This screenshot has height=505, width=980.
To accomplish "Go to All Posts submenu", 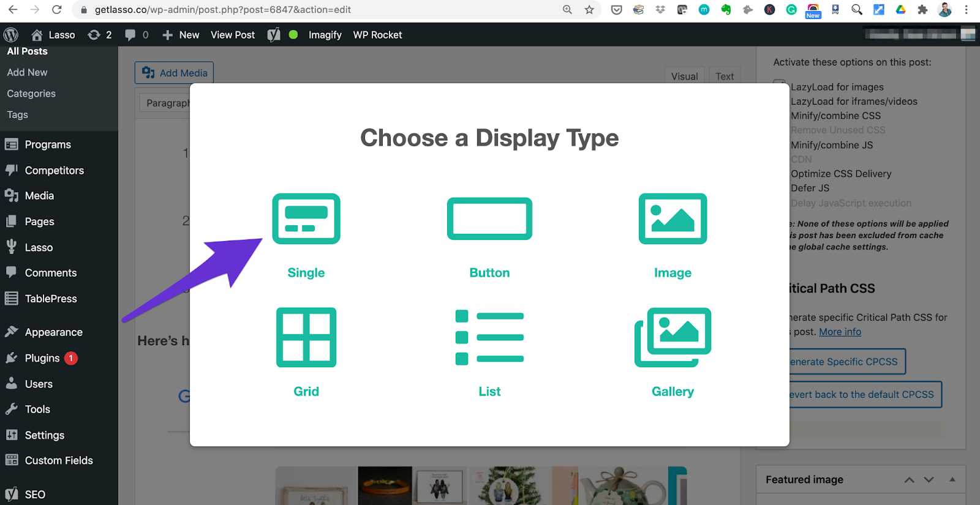I will [27, 51].
